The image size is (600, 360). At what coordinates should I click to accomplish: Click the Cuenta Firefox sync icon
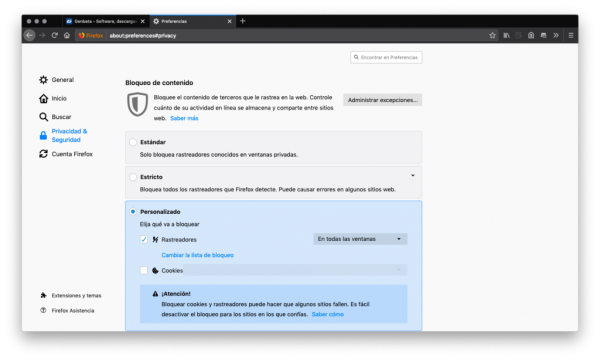pyautogui.click(x=43, y=154)
